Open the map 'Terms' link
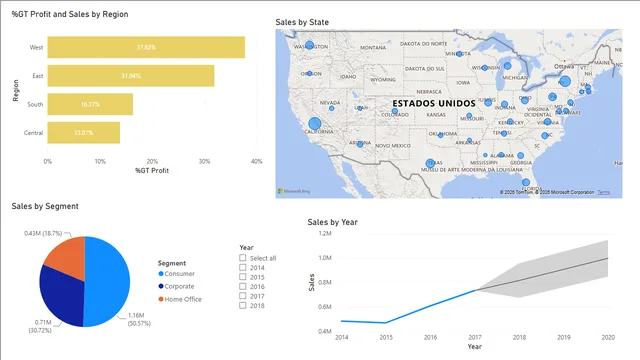Viewport: 640px width, 360px height. tap(604, 192)
